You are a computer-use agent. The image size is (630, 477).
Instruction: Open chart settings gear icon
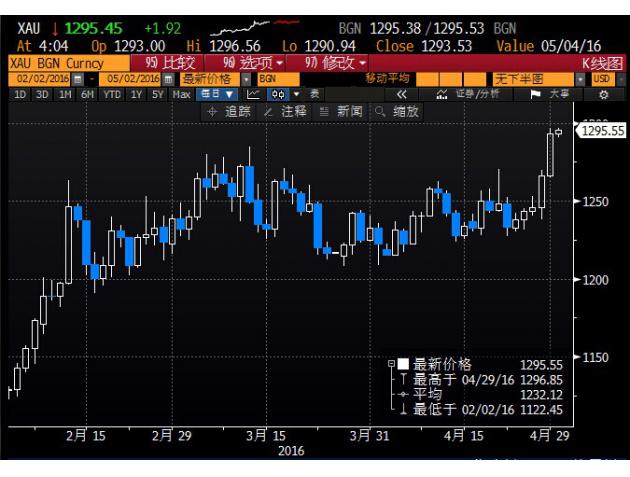click(602, 94)
